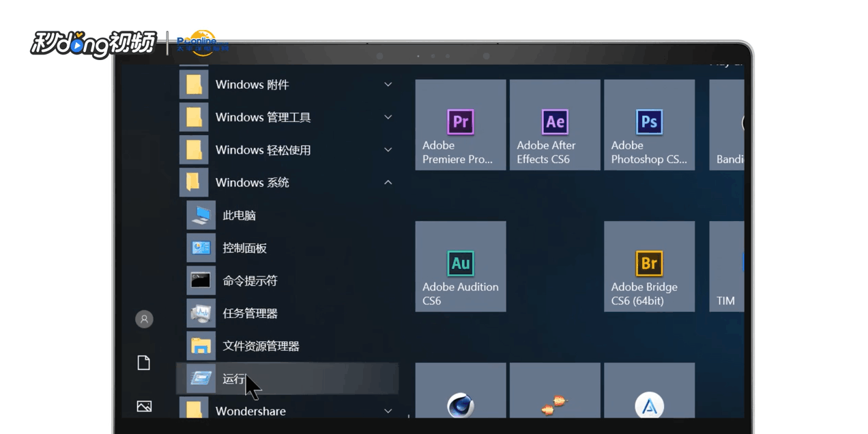Click the 命令提示符 black console icon
The height and width of the screenshot is (434, 868).
coord(201,280)
